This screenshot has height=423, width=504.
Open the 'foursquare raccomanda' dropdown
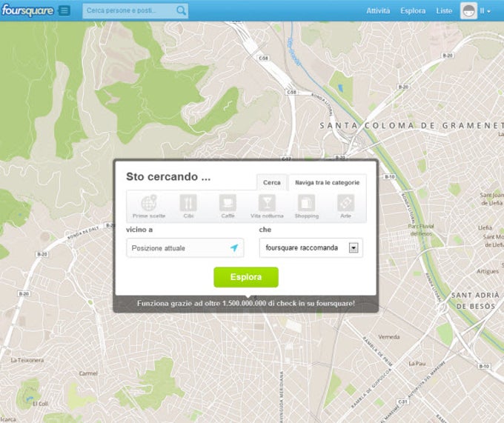pos(311,247)
